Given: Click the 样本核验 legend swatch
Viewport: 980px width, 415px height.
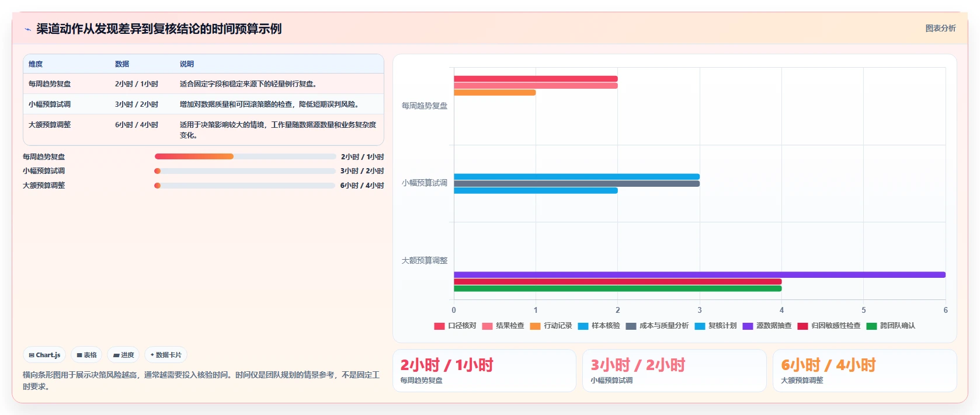Looking at the screenshot, I should click(x=583, y=326).
